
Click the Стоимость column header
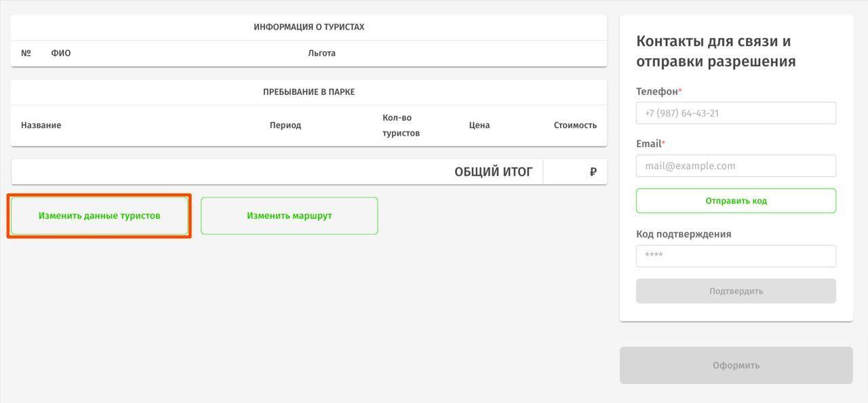[575, 125]
